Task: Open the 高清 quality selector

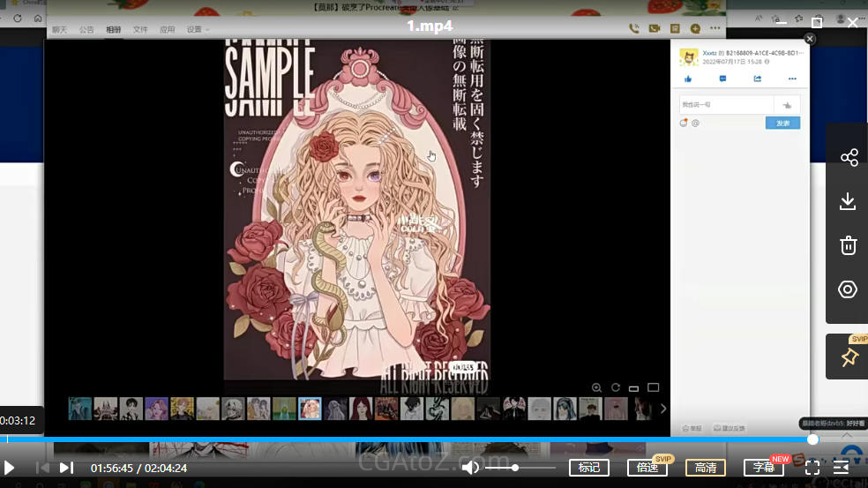Action: (706, 468)
